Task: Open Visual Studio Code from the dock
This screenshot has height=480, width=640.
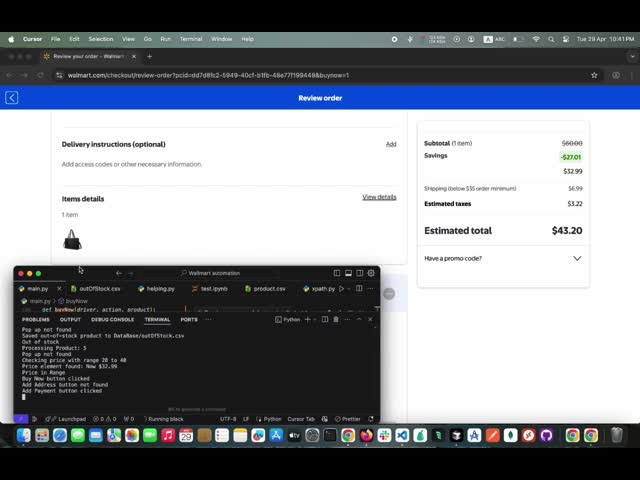Action: point(402,436)
